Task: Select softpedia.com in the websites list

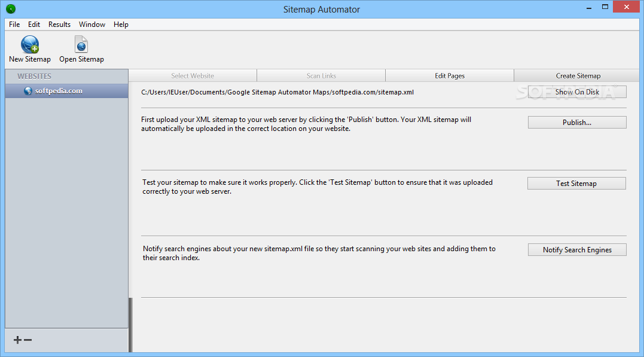Action: (66, 91)
